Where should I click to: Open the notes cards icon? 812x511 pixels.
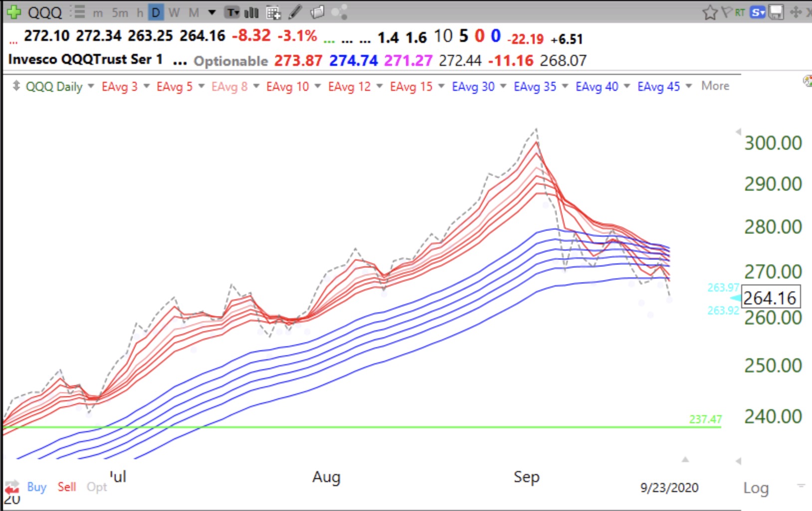point(317,12)
